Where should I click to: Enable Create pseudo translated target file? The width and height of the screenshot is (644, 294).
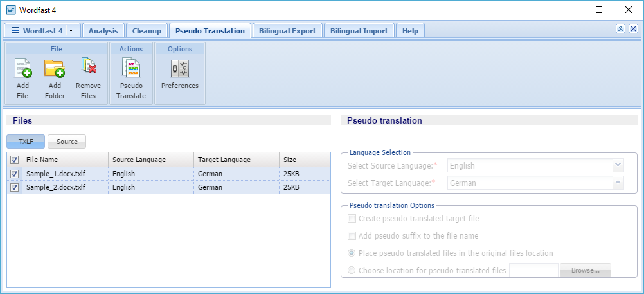click(x=352, y=218)
